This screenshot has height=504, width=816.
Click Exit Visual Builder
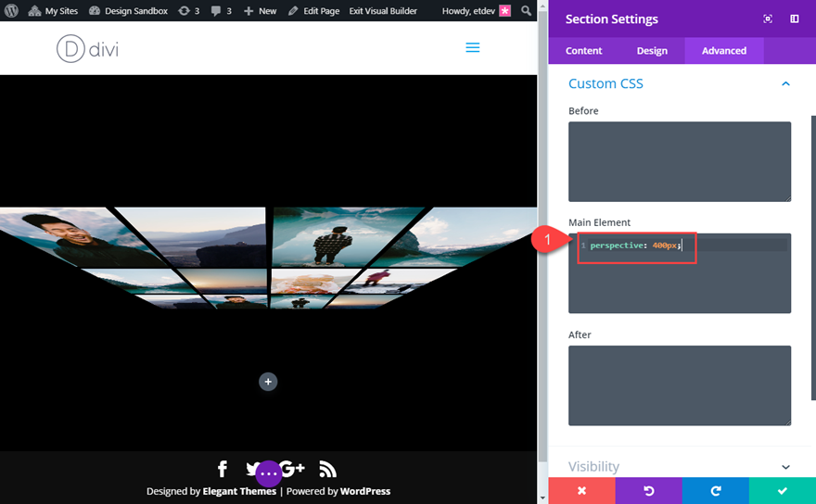tap(383, 10)
